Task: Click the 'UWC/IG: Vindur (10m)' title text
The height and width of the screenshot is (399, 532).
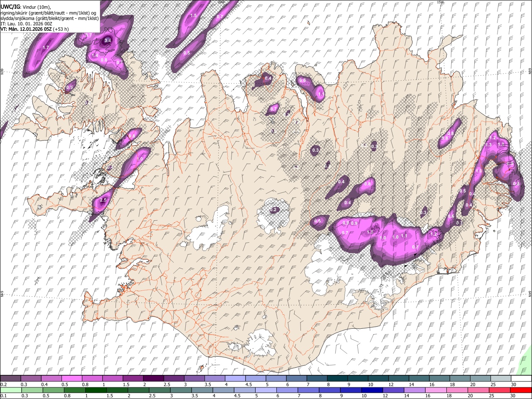Action: coord(26,7)
